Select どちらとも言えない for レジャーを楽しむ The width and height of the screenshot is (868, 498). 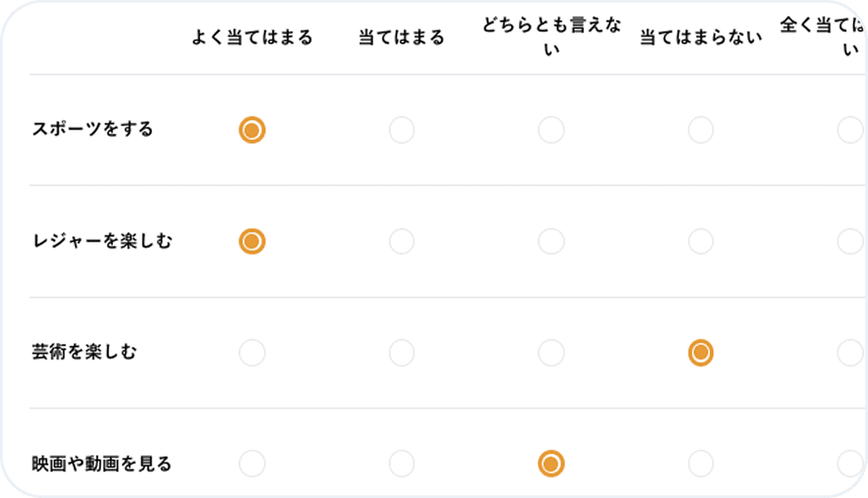click(550, 241)
